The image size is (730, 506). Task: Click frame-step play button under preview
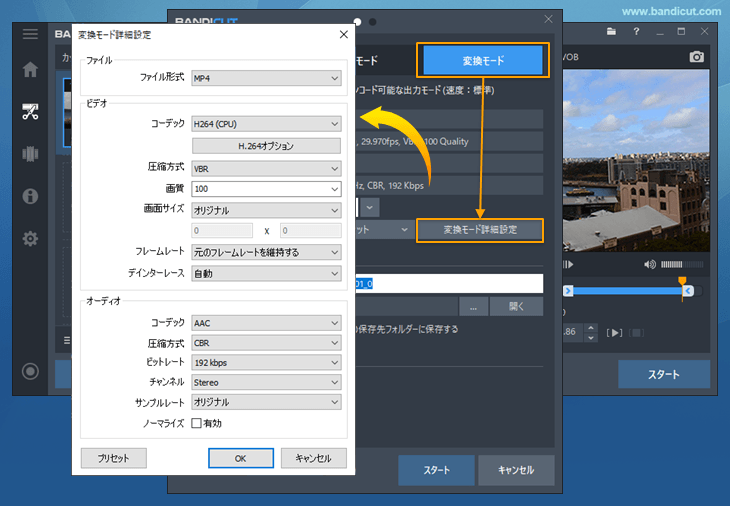pos(568,264)
